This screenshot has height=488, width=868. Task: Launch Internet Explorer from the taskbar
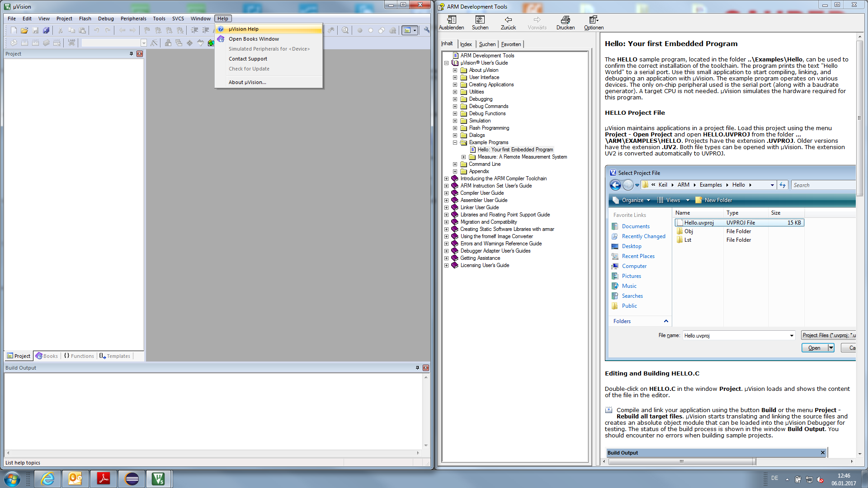[x=47, y=479]
